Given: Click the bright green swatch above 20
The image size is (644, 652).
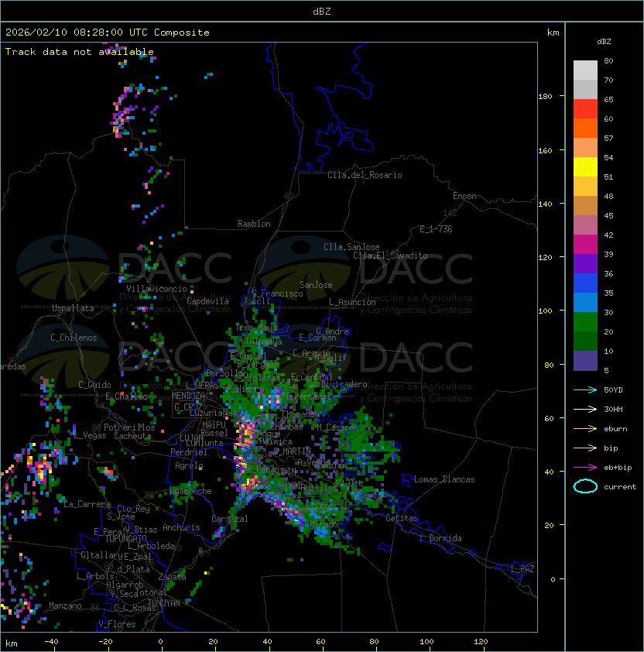Looking at the screenshot, I should 585,322.
